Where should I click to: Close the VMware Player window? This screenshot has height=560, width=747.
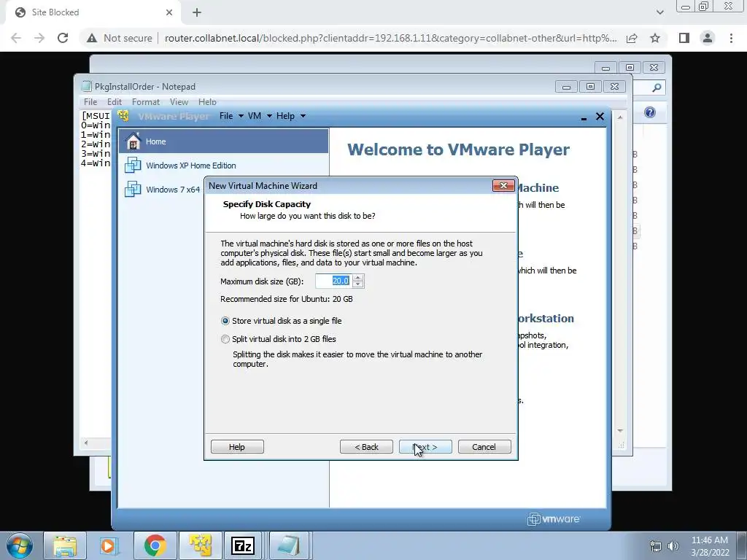(x=600, y=116)
